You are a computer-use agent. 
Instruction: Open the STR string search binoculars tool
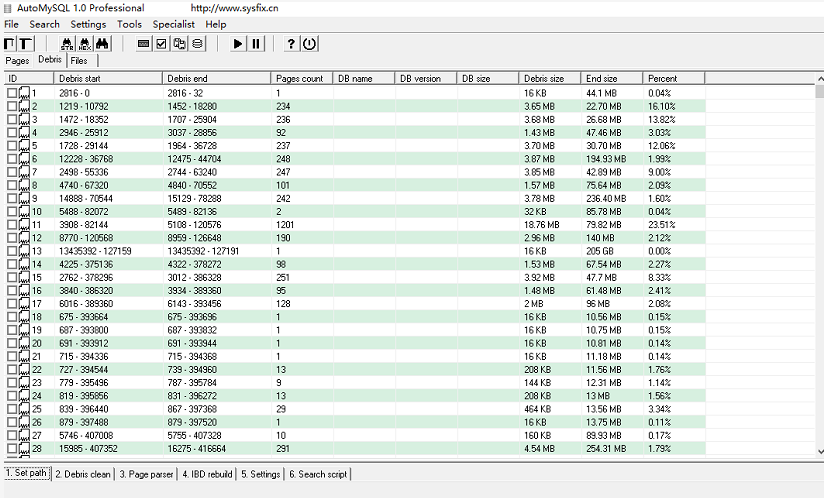tap(67, 44)
